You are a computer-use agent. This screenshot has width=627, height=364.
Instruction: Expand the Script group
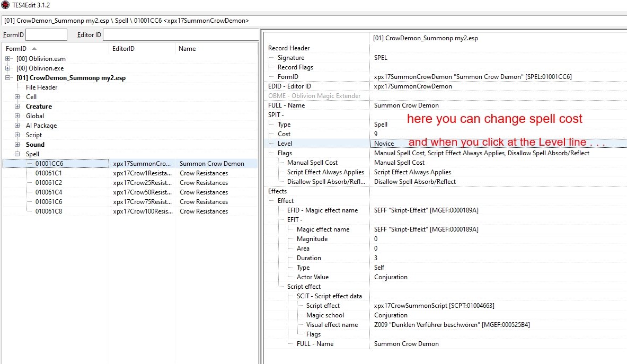(x=17, y=135)
